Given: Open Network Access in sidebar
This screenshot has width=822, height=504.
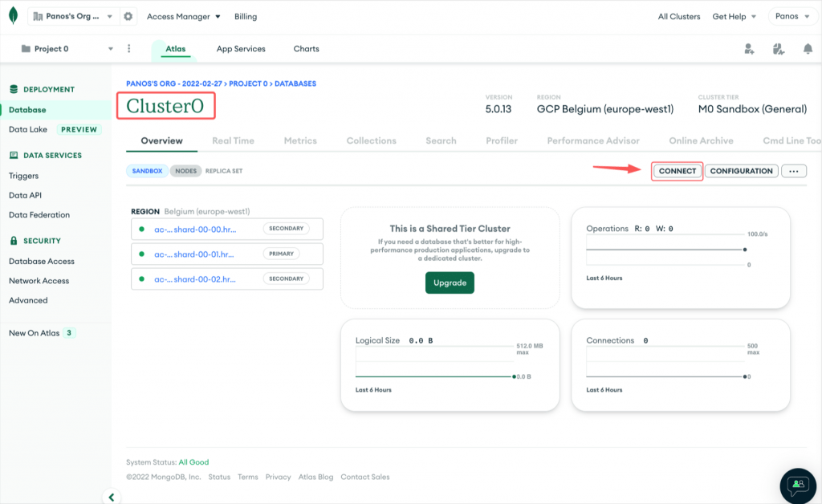Looking at the screenshot, I should pos(39,281).
